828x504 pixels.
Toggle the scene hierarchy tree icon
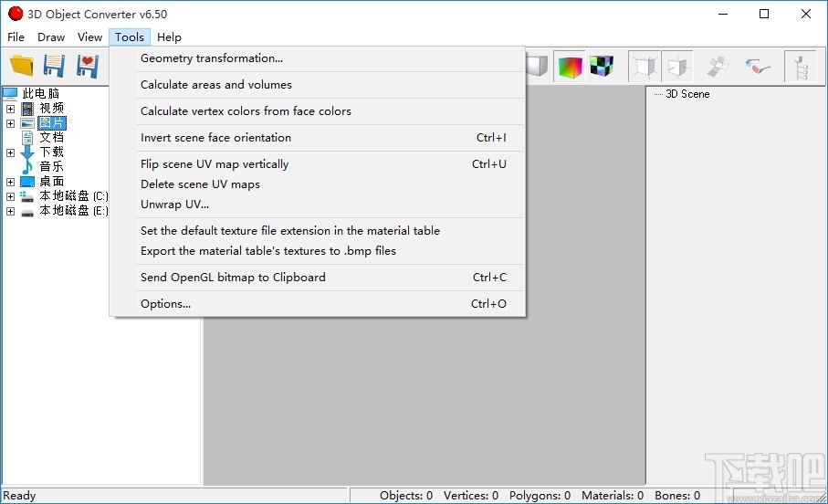(801, 67)
